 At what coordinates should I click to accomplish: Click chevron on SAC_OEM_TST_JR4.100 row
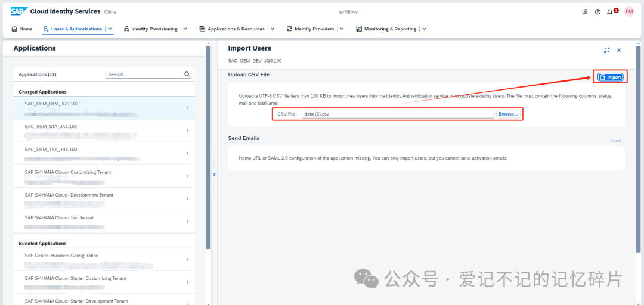coord(187,153)
